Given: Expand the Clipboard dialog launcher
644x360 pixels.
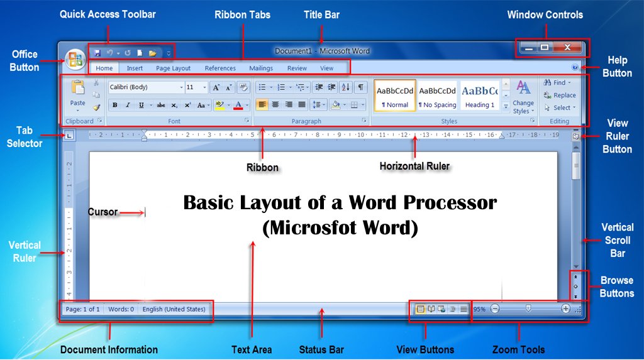Looking at the screenshot, I should coord(100,121).
